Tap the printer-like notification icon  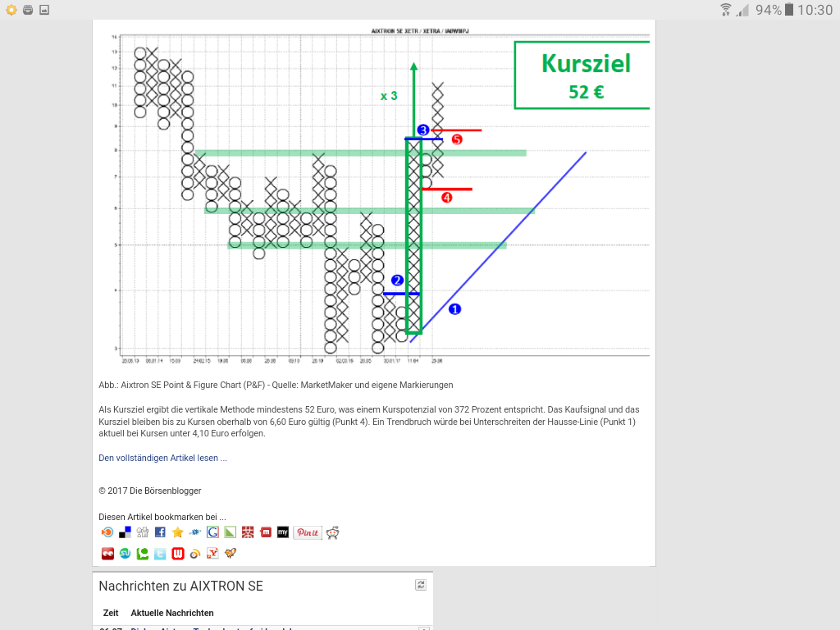(28, 10)
